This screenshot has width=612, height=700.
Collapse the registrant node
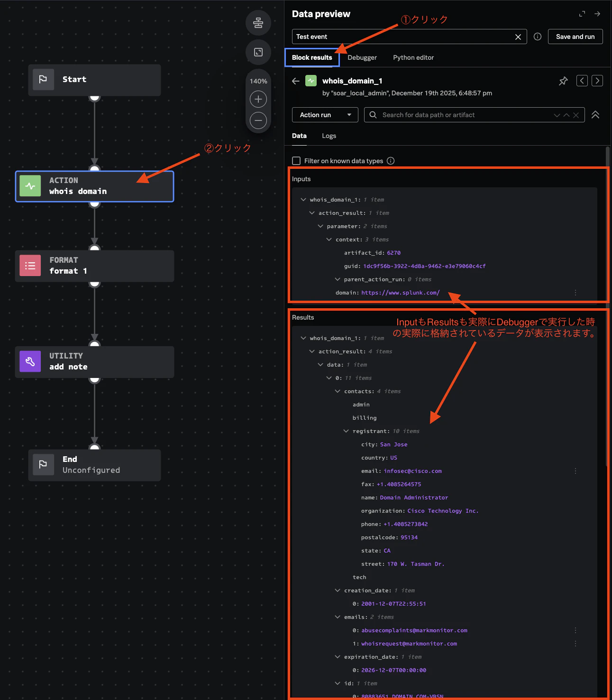(346, 431)
